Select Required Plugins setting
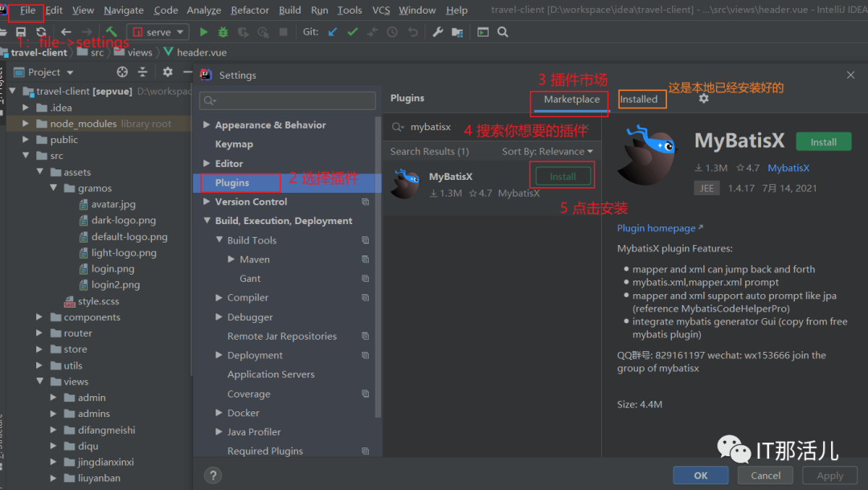868x490 pixels. pyautogui.click(x=264, y=451)
